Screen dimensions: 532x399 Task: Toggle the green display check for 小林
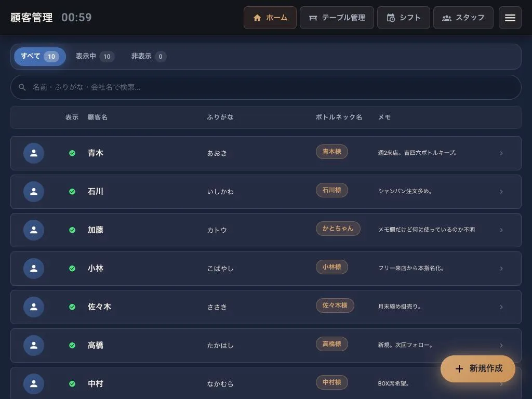[x=72, y=269]
